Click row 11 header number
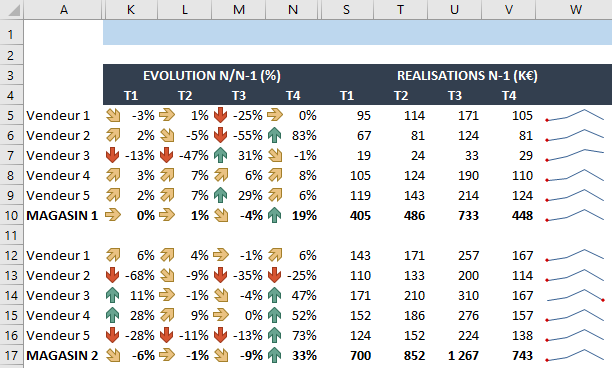The image size is (612, 368). [x=11, y=236]
